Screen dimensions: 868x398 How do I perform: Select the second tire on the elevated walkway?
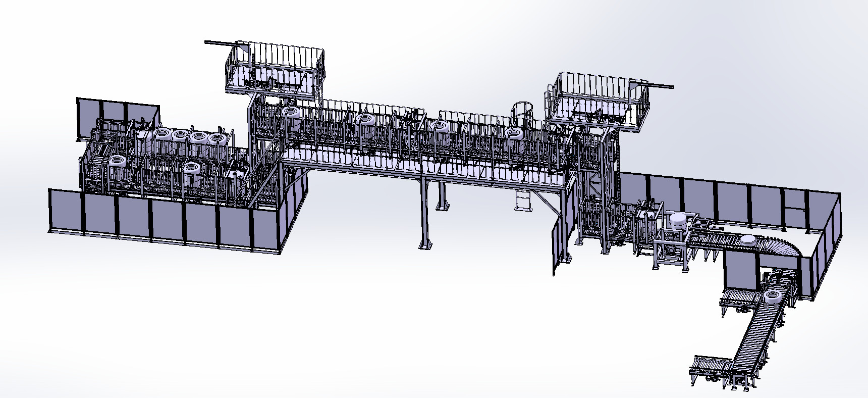click(x=365, y=120)
